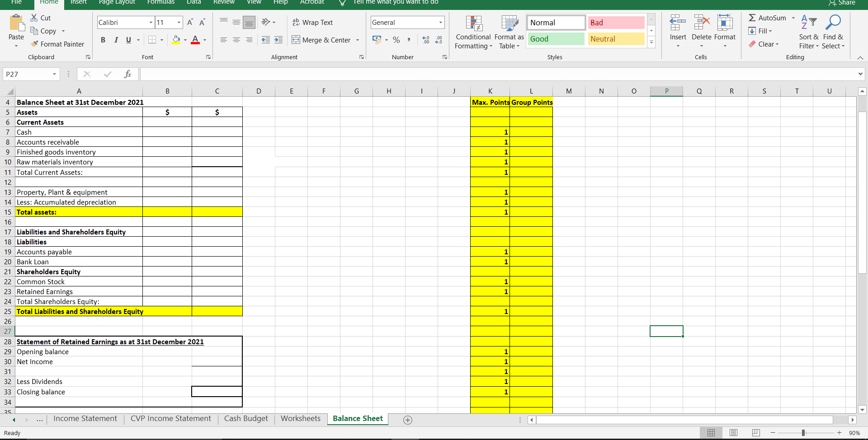Click the Decrease Decimal icon
The image size is (868, 440).
439,40
